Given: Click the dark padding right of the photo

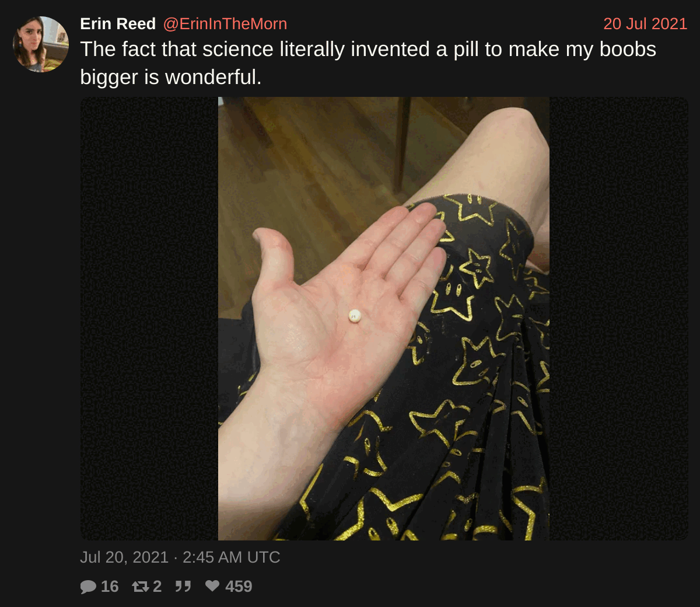Looking at the screenshot, I should pyautogui.click(x=619, y=319).
